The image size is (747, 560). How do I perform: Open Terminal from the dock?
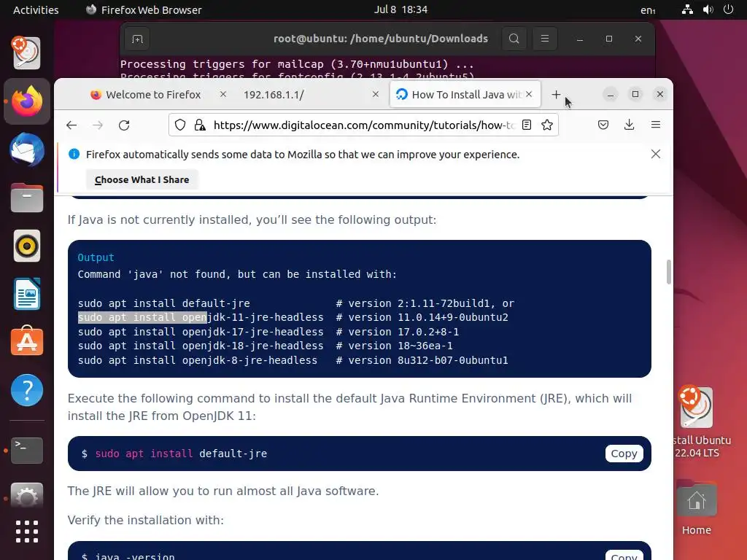pos(27,451)
